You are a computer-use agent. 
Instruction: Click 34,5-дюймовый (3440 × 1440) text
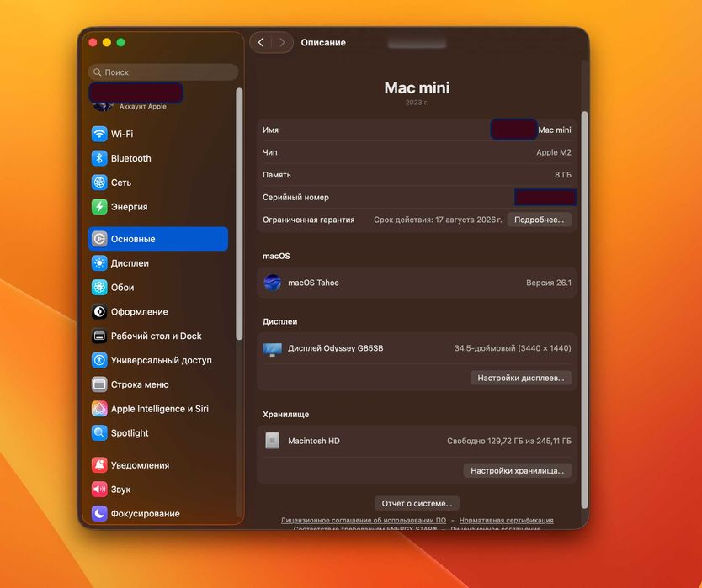tap(513, 348)
